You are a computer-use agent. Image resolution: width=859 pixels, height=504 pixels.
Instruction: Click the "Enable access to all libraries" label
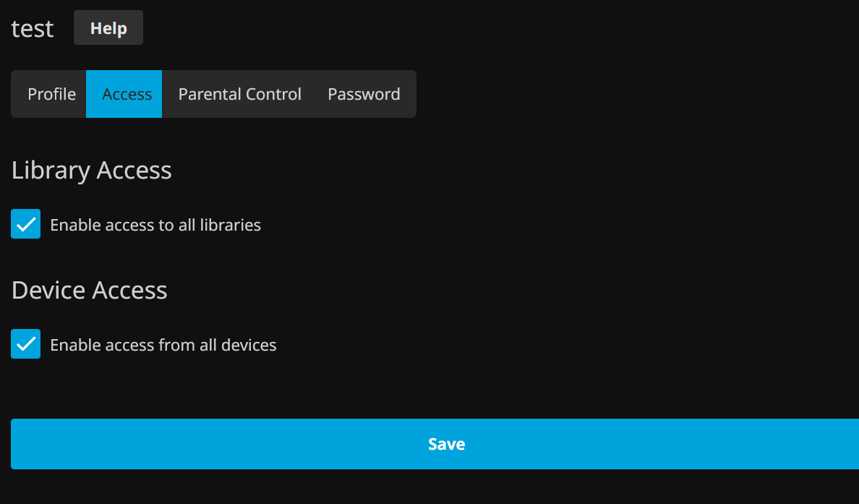tap(155, 225)
